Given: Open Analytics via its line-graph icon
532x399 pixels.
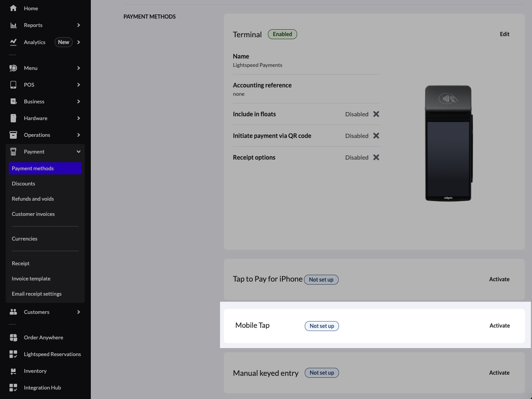Looking at the screenshot, I should (13, 42).
